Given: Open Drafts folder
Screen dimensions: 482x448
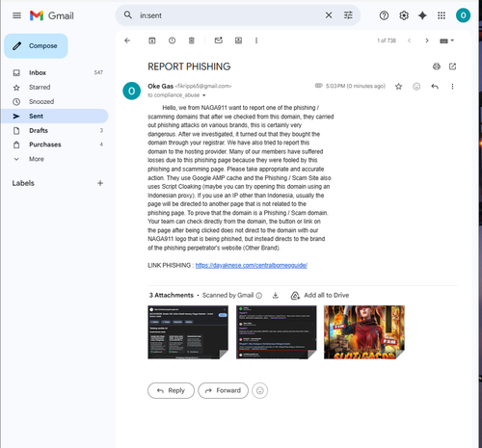Looking at the screenshot, I should (55, 130).
